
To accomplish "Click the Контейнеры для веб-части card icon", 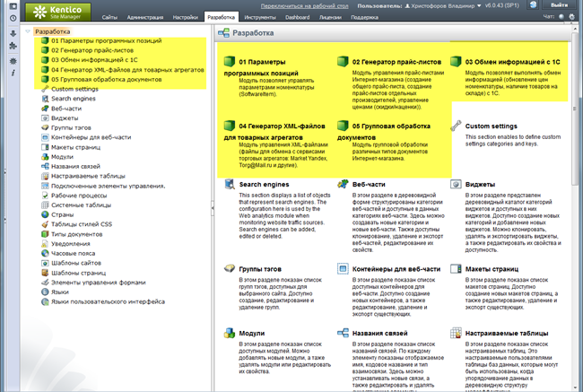I will pos(343,268).
